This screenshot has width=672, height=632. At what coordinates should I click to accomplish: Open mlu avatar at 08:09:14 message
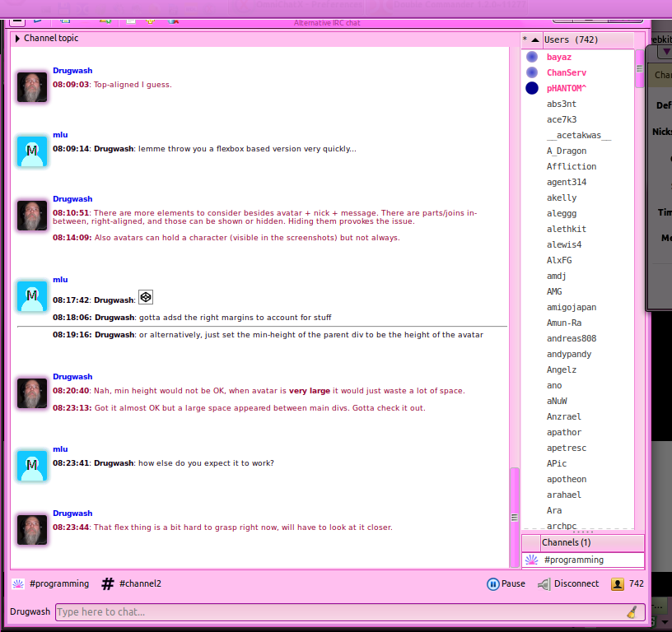(x=32, y=151)
